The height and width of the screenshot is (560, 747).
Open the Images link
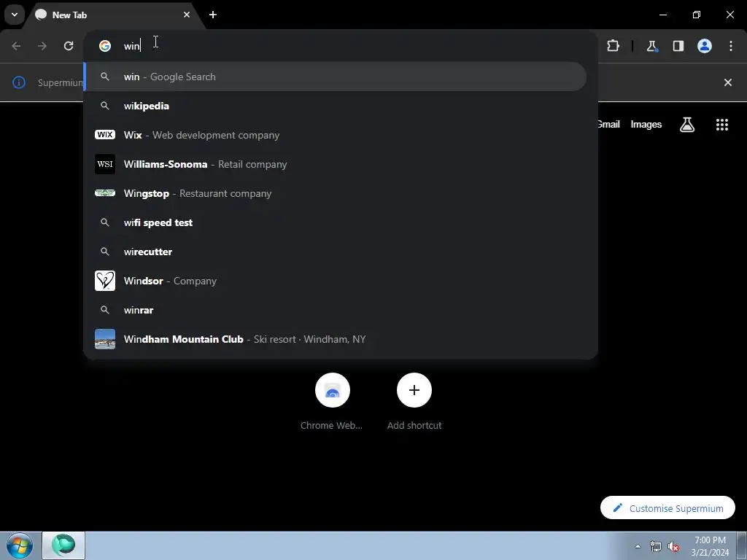coord(646,124)
